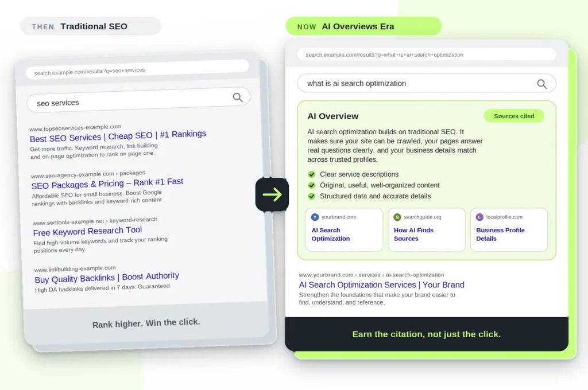Click the Affordable SEO for small business snippet
The image size is (588, 390).
[x=97, y=197]
